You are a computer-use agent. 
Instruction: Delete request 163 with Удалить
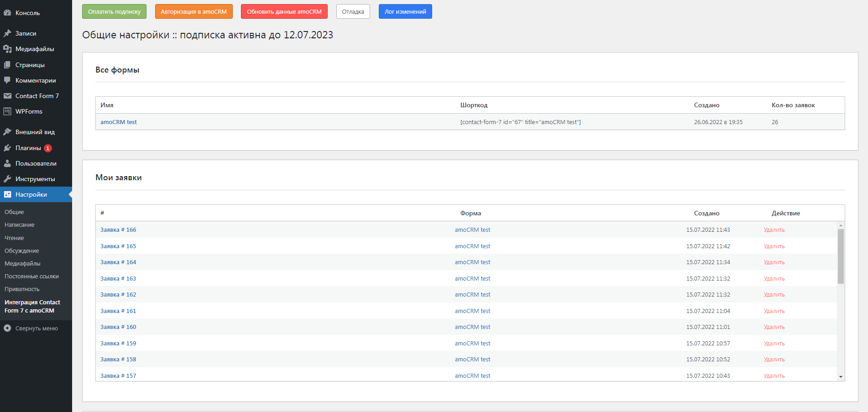(x=774, y=279)
